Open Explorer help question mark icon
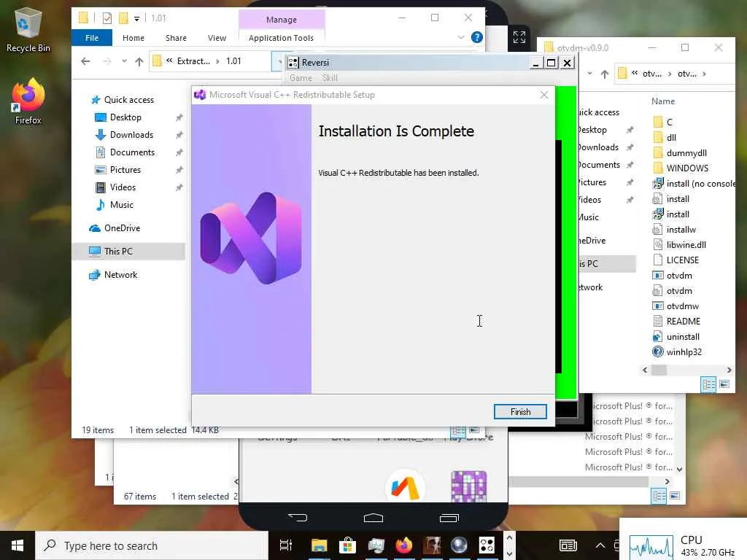The width and height of the screenshot is (747, 560). pyautogui.click(x=476, y=37)
